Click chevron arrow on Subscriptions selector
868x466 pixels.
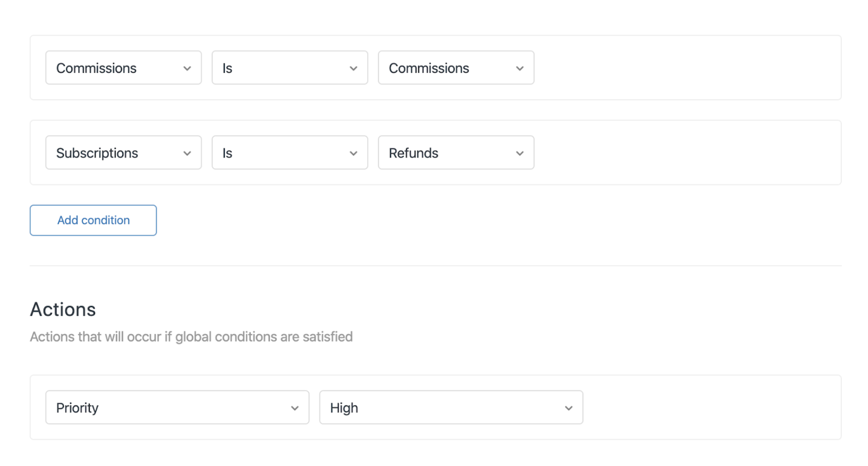187,154
